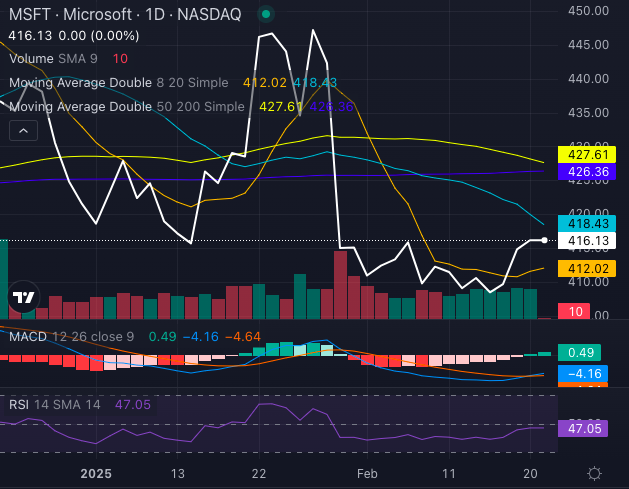
Task: Click the Feb label on time axis
Action: [369, 473]
